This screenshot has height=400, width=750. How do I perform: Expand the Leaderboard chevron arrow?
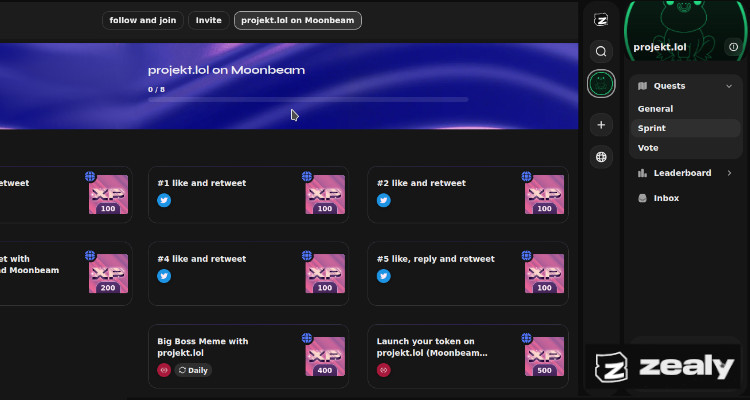(729, 173)
